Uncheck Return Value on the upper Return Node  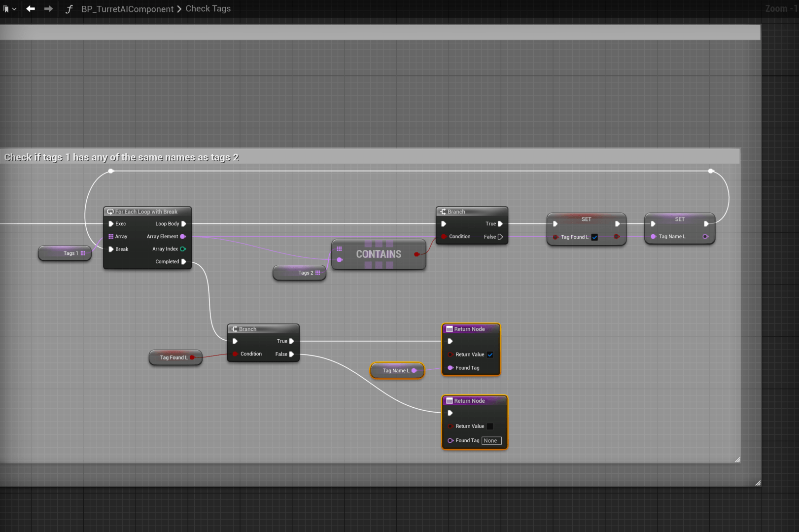click(x=490, y=355)
